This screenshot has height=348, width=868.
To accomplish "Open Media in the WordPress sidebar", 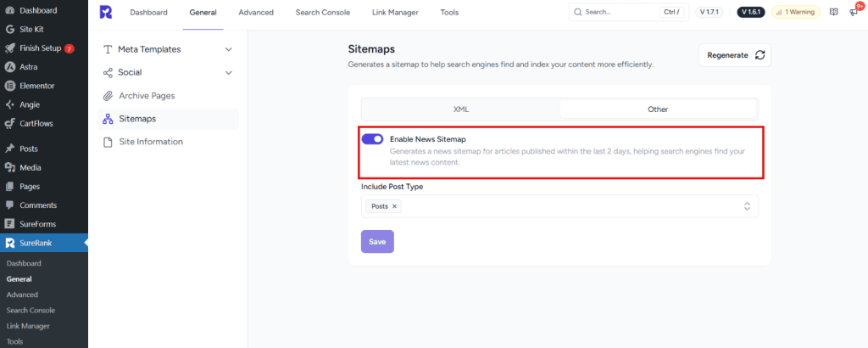I will coord(30,167).
